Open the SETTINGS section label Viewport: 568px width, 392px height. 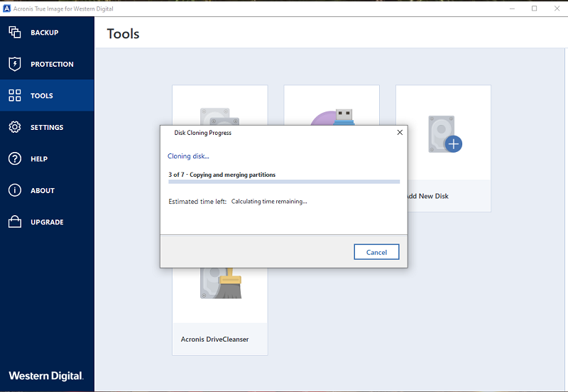click(x=47, y=127)
